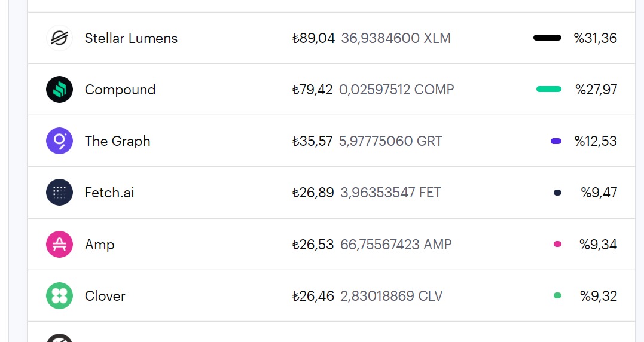Click the pink Amp coin icon
The height and width of the screenshot is (342, 644).
click(x=60, y=245)
